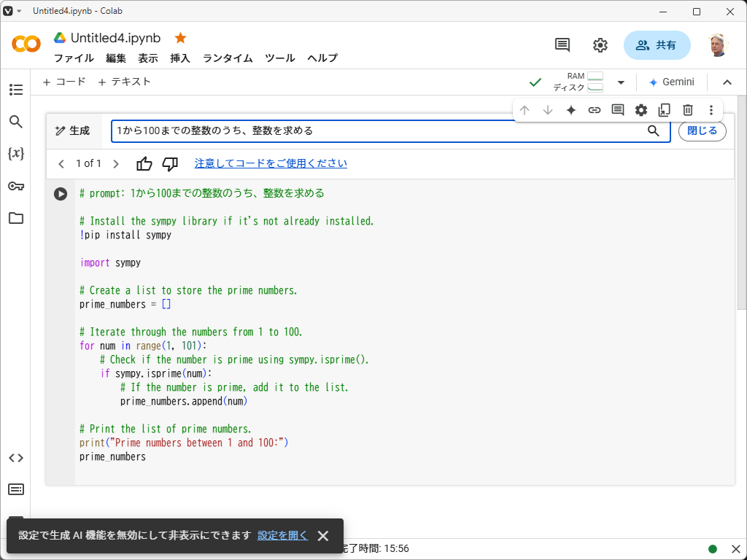Open more cell actions three-dot menu
Image resolution: width=747 pixels, height=560 pixels.
click(x=711, y=110)
